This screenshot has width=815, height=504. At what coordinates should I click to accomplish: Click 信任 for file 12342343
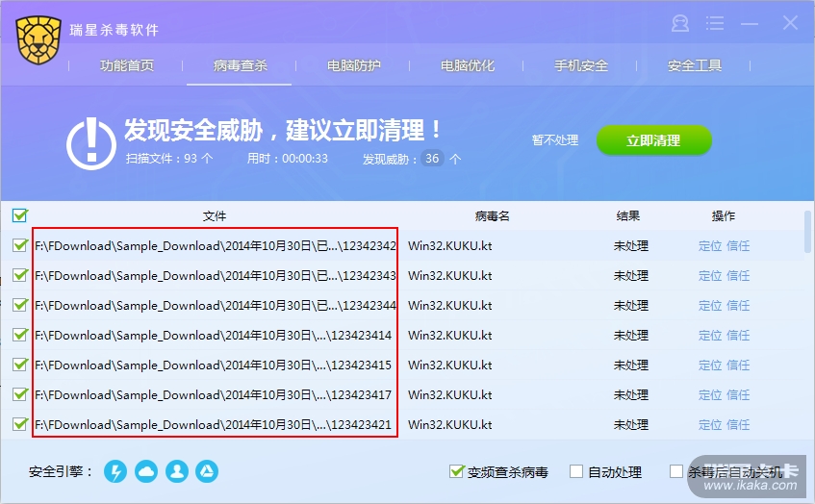pos(738,275)
